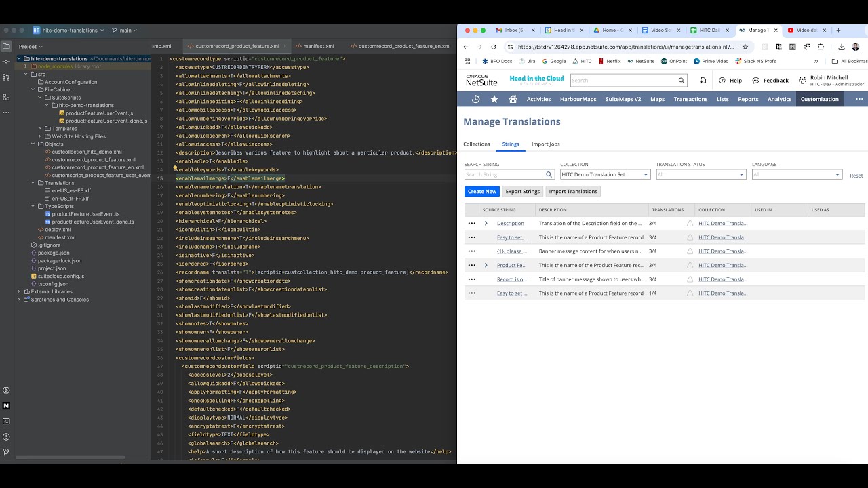
Task: Open browser extensions puzzle icon
Action: [x=821, y=47]
